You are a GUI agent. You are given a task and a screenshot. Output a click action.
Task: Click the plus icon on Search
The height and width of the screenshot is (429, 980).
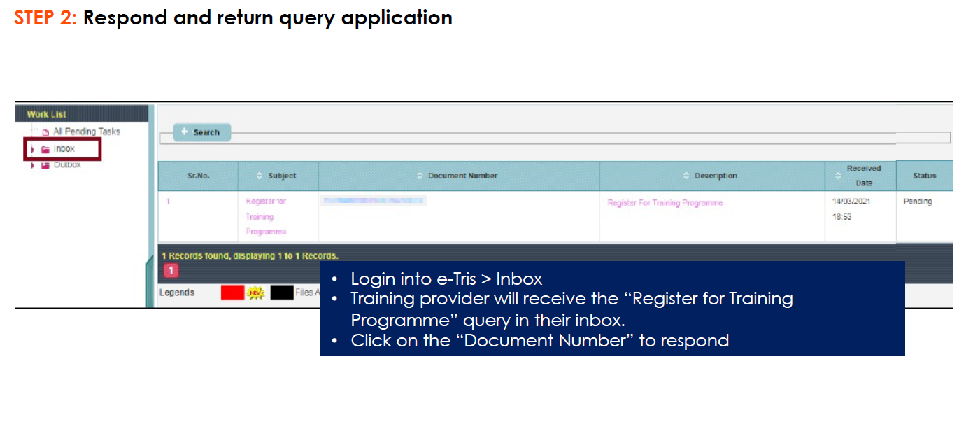pyautogui.click(x=184, y=132)
